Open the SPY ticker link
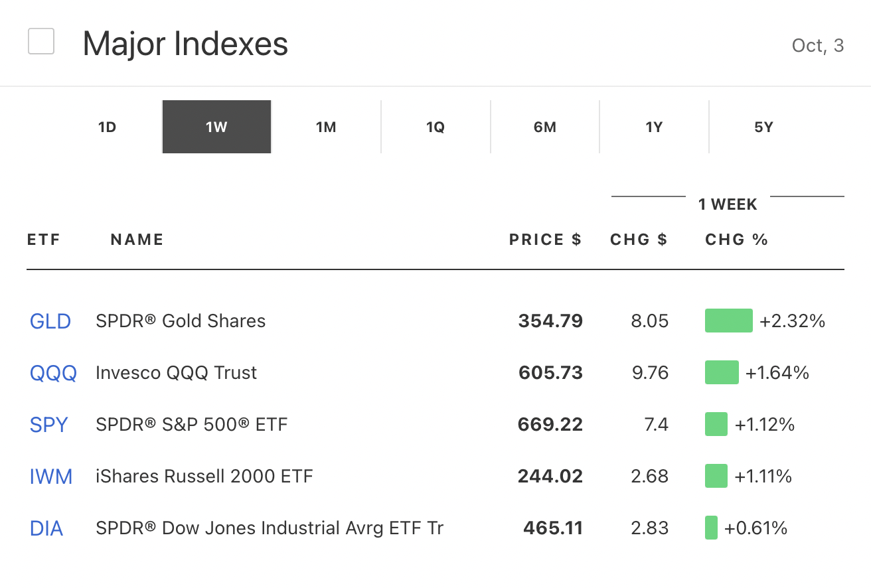 pos(49,425)
